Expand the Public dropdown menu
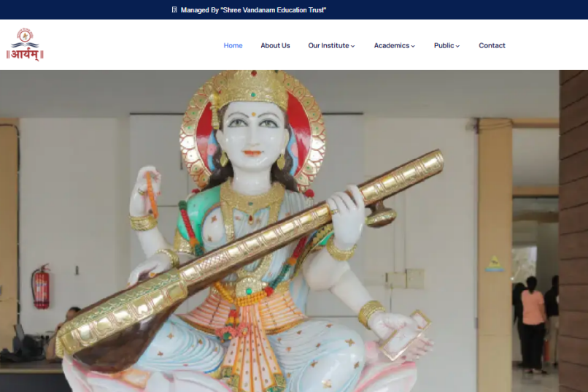The image size is (588, 392). (x=444, y=45)
